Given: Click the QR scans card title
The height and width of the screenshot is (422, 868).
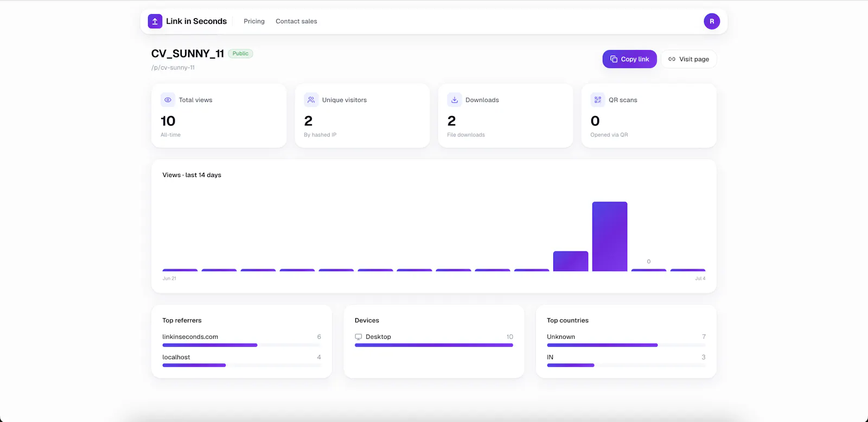Looking at the screenshot, I should coord(623,100).
